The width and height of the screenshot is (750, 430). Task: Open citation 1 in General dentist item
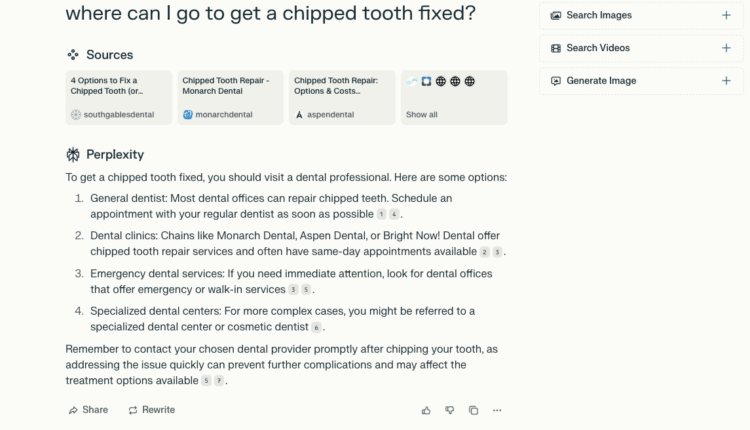[381, 214]
